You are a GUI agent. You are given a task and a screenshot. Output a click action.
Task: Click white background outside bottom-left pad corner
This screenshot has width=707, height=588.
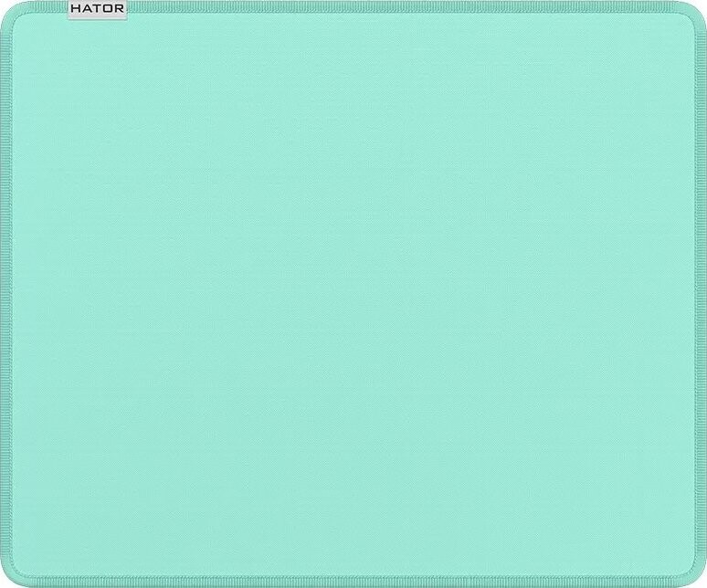2,585
